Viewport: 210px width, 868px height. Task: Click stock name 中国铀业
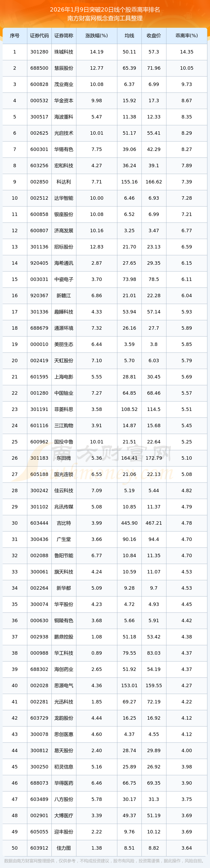point(64,393)
